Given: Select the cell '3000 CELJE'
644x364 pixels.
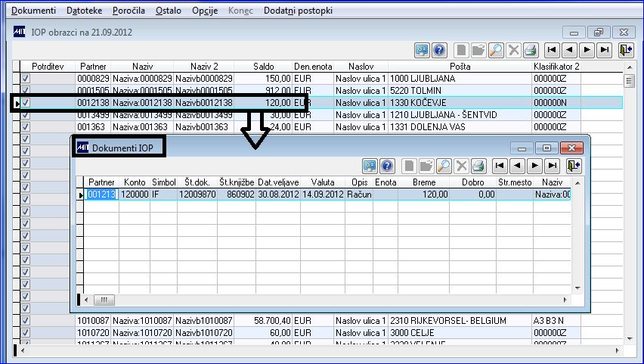Looking at the screenshot, I should coord(460,332).
